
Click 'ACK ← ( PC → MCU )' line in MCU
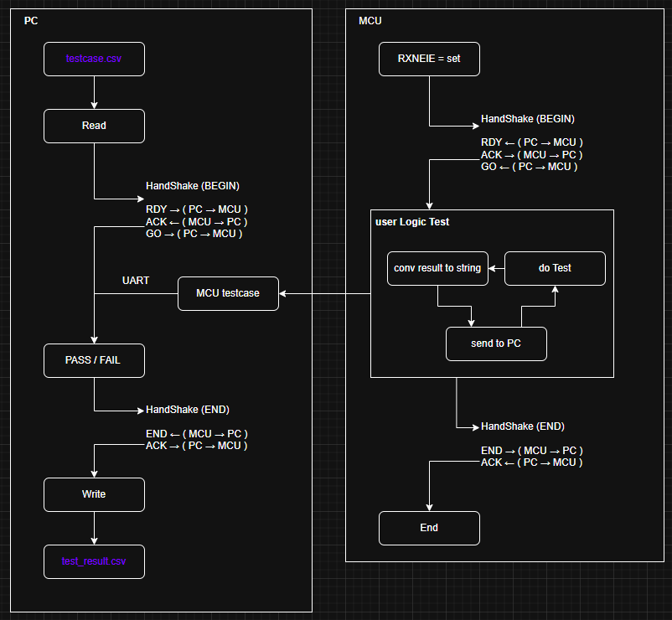531,462
